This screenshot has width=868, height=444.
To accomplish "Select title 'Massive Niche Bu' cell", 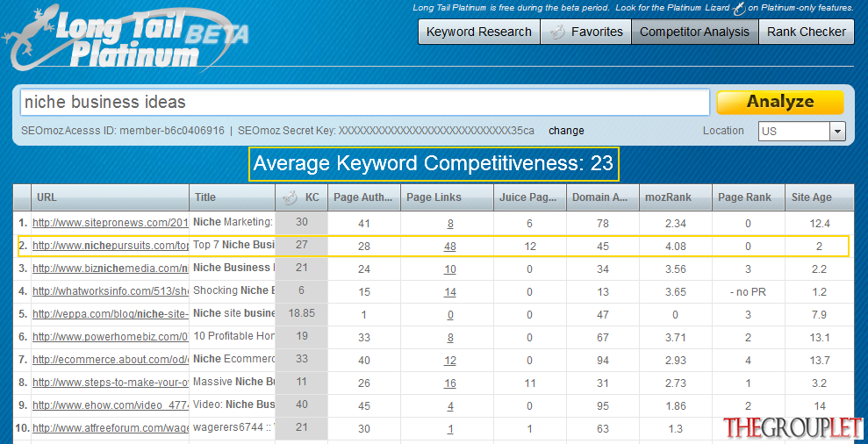I will tap(233, 381).
